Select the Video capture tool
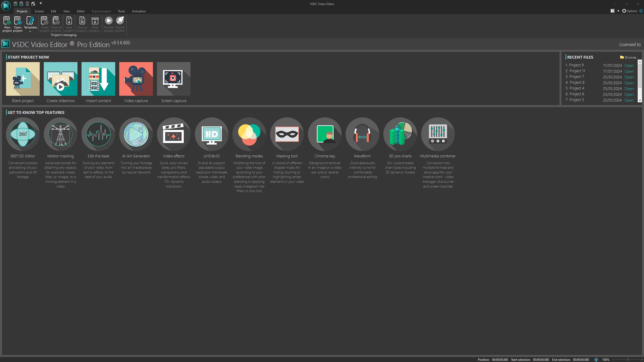Image resolution: width=644 pixels, height=362 pixels. click(x=136, y=79)
